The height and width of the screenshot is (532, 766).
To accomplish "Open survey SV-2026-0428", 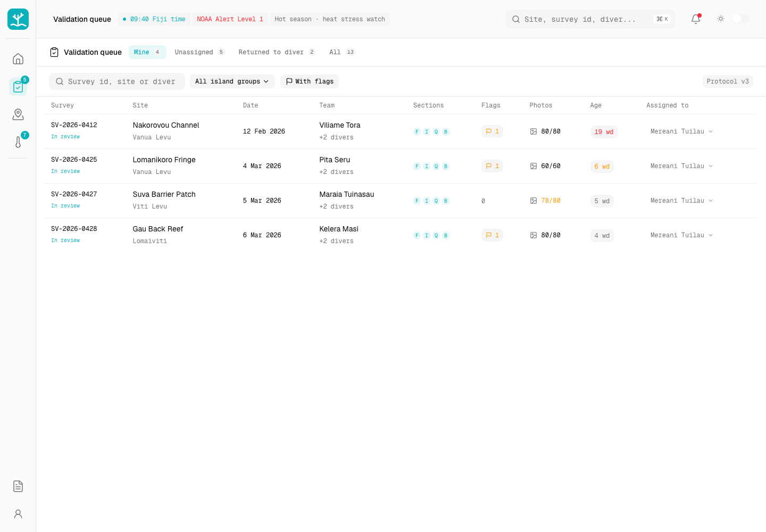I will 74,229.
